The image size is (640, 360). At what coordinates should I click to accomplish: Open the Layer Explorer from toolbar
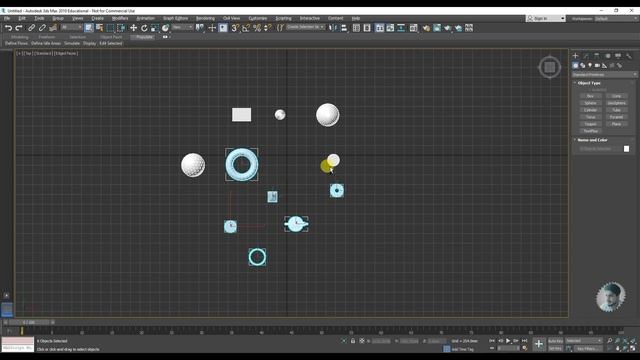[367, 28]
